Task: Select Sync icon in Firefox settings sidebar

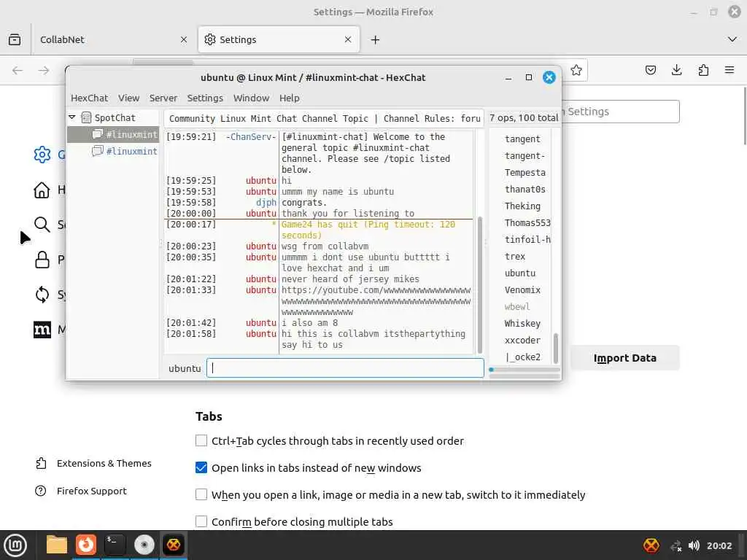Action: (42, 295)
